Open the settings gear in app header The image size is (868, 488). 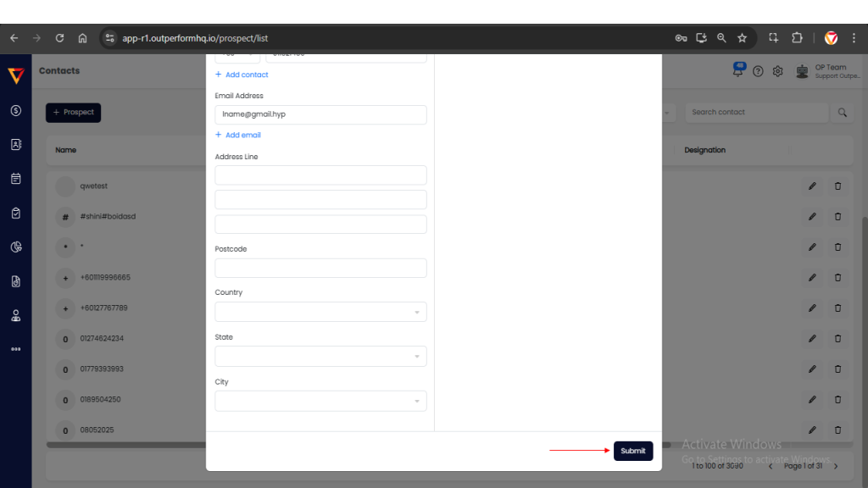(777, 71)
